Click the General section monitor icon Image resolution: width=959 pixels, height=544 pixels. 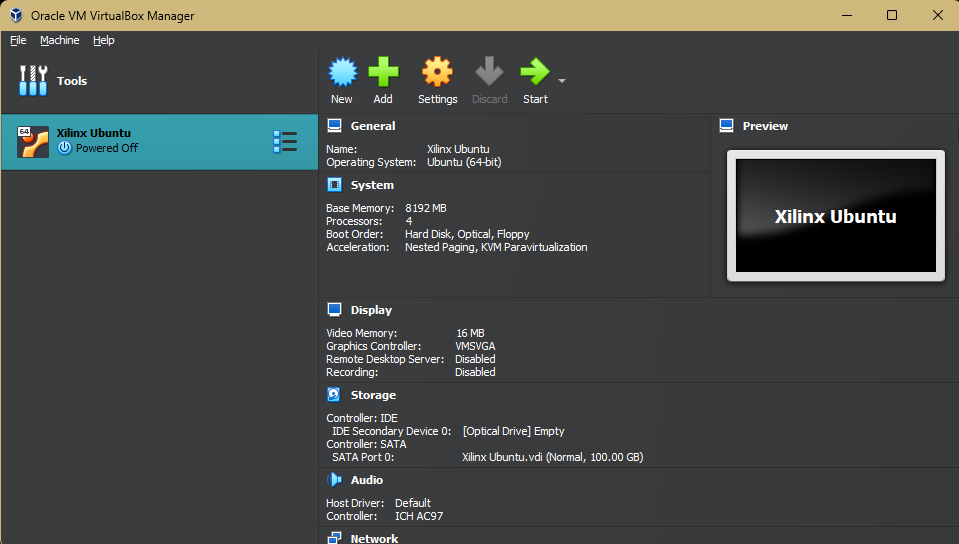pyautogui.click(x=335, y=126)
